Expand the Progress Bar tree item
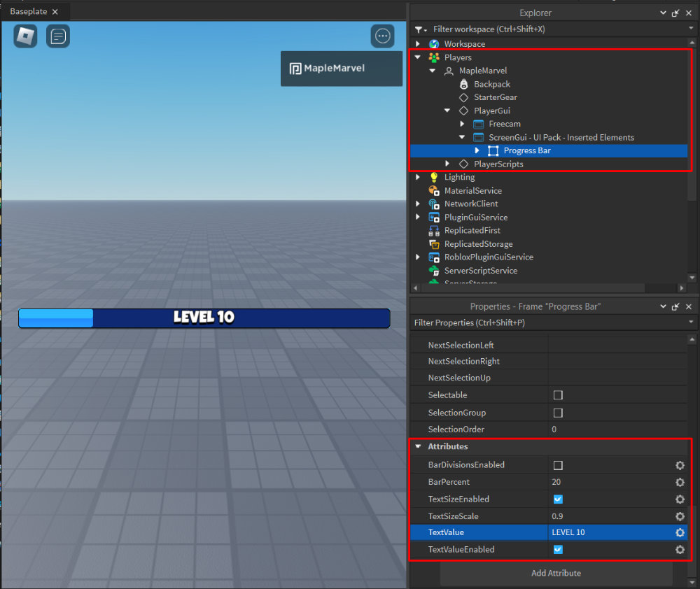The height and width of the screenshot is (589, 700). (x=477, y=150)
